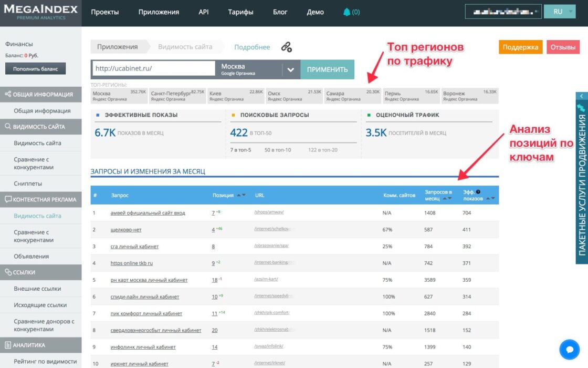
Task: Open Демо in top menu
Action: (316, 12)
